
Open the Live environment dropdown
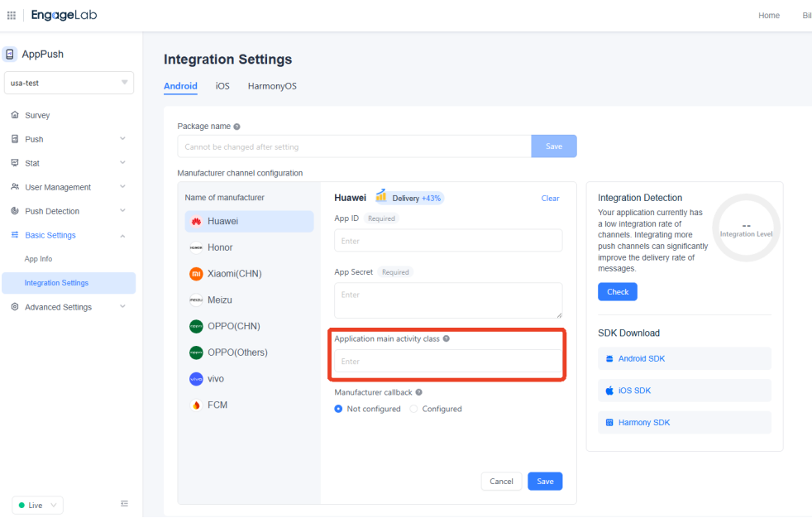tap(37, 505)
